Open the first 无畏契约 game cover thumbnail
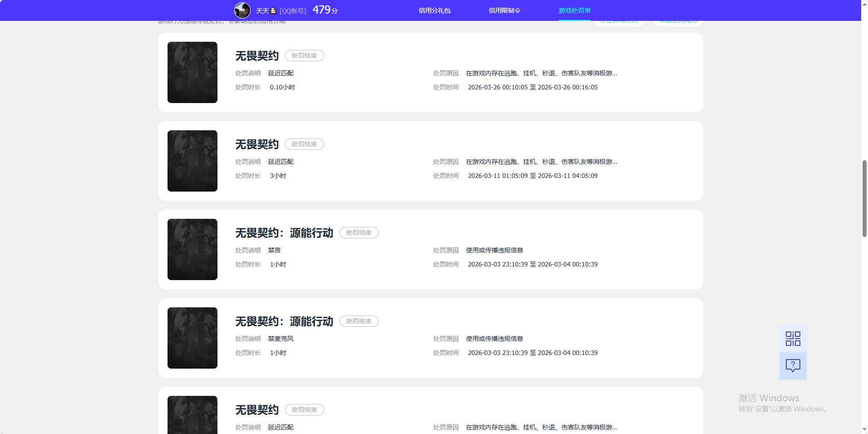Screen dimensions: 868x434 click(x=192, y=72)
